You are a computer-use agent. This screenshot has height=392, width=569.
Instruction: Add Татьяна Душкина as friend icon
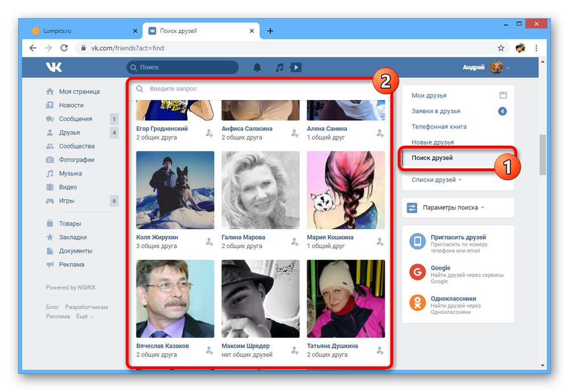tap(380, 350)
